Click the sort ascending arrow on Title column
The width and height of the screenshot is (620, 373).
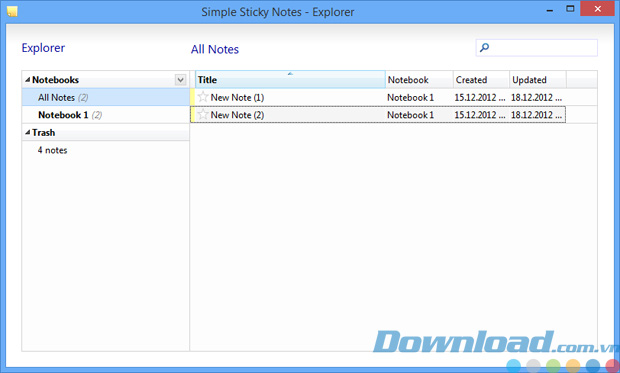pyautogui.click(x=290, y=74)
